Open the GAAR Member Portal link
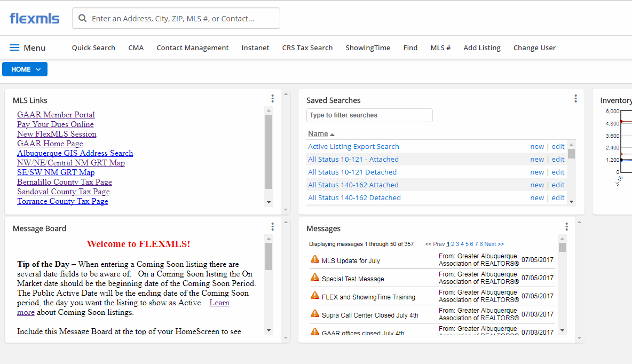632x364 pixels. 56,115
